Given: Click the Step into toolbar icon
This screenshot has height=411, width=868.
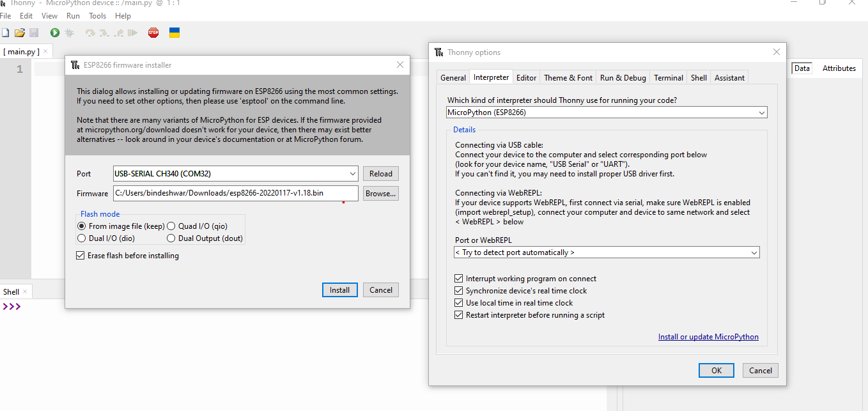Looking at the screenshot, I should pos(104,33).
